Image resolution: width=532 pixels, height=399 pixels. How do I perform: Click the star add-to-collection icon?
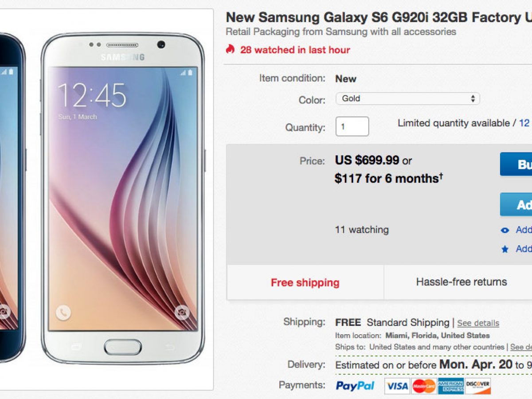pyautogui.click(x=505, y=249)
